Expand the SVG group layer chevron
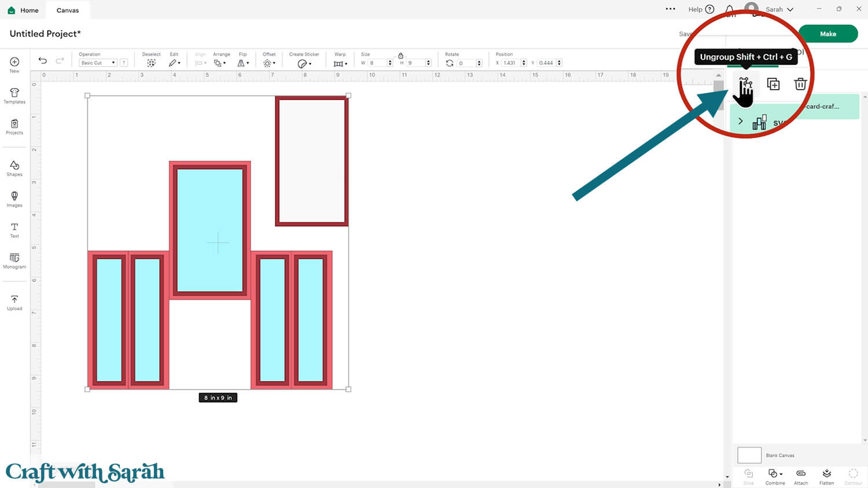The image size is (868, 488). coord(740,122)
